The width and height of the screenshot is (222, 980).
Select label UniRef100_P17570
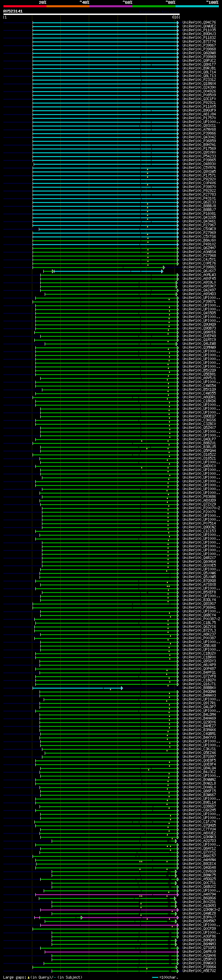[199, 118]
